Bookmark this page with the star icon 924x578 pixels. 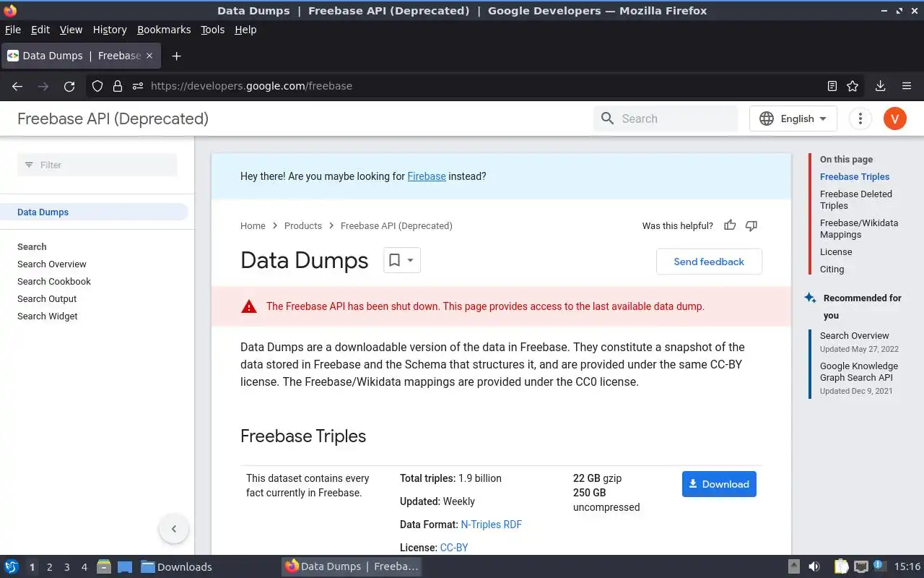point(853,86)
